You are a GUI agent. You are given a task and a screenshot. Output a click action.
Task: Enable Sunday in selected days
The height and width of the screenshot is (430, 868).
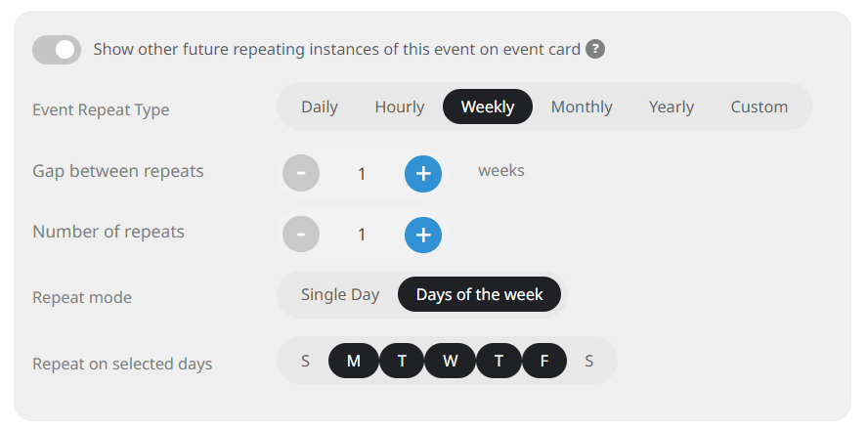tap(305, 361)
